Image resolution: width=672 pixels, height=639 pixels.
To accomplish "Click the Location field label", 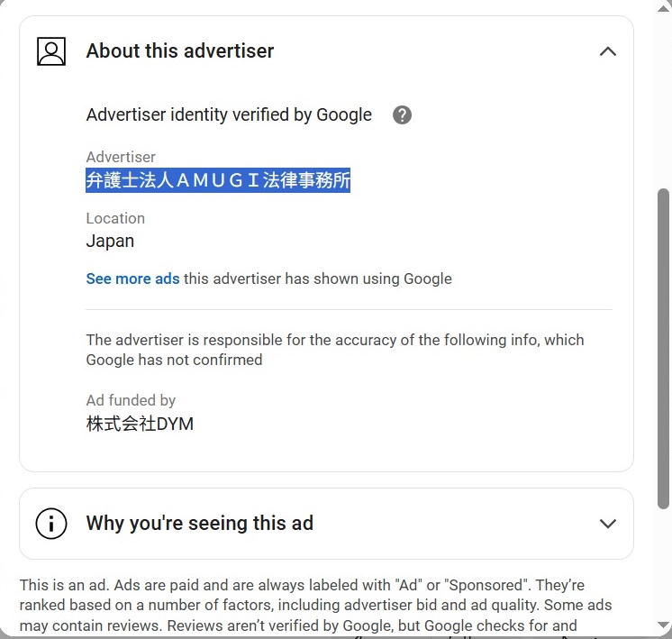I will click(x=115, y=218).
